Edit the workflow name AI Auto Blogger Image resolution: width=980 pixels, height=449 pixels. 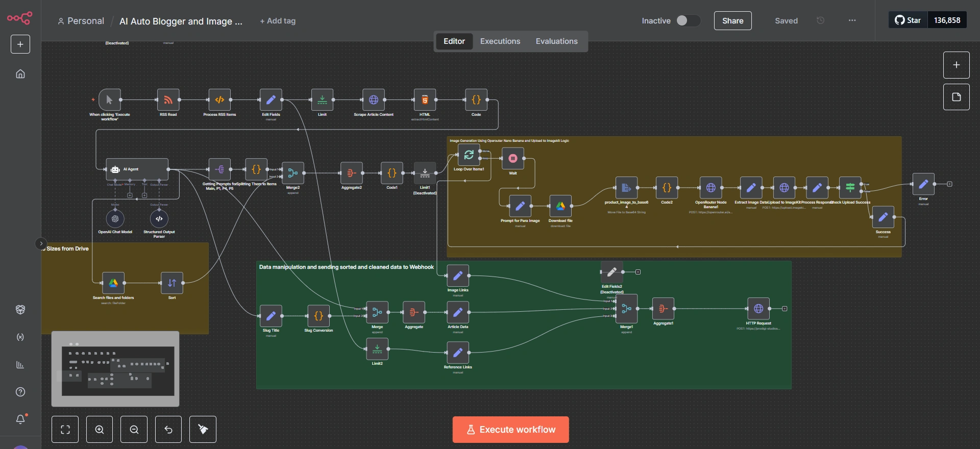(x=181, y=21)
